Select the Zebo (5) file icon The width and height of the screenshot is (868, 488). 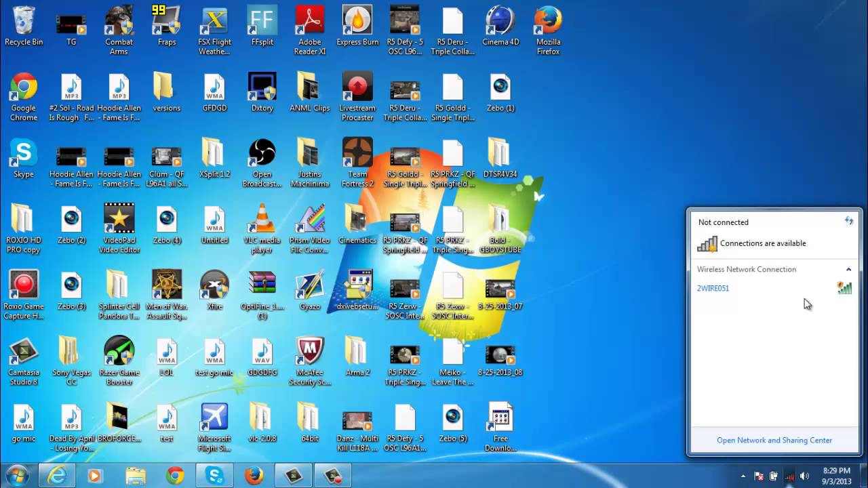pyautogui.click(x=452, y=424)
